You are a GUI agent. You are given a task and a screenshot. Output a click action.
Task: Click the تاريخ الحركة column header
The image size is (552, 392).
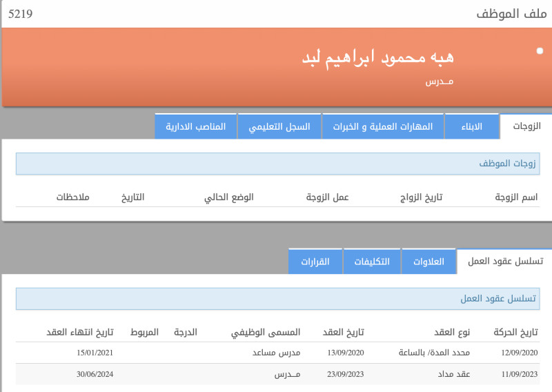[x=516, y=332]
